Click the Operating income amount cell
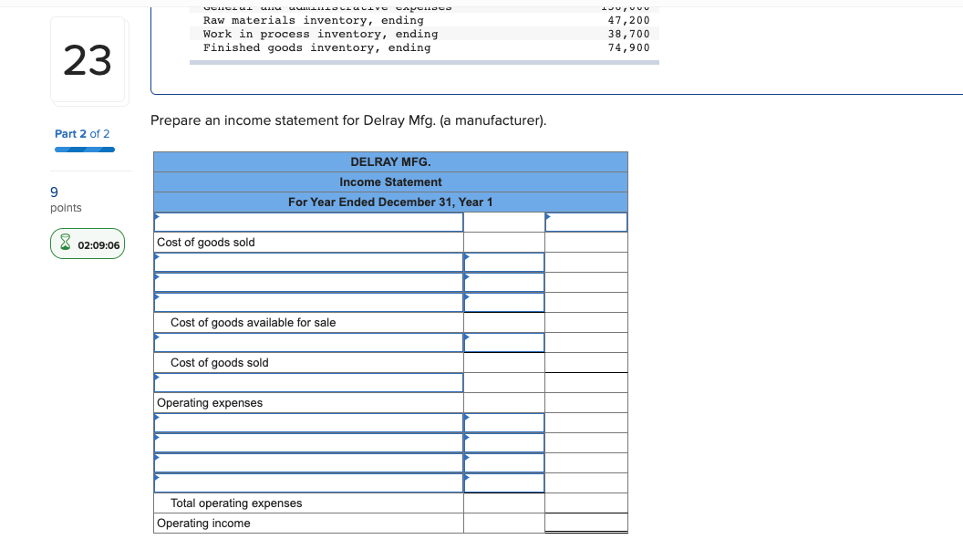This screenshot has width=963, height=560. click(x=586, y=523)
